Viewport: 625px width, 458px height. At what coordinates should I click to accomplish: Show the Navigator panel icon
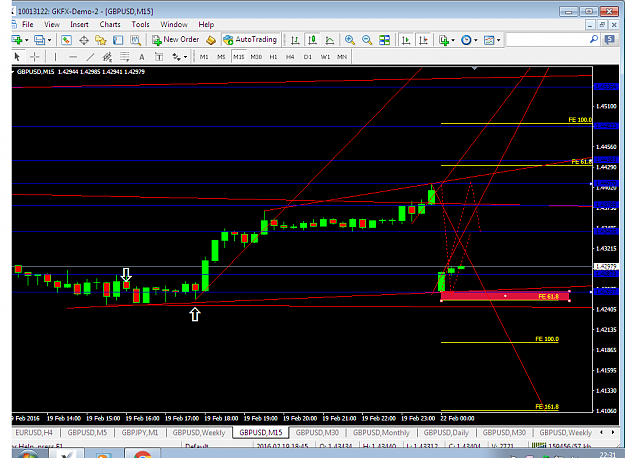click(101, 40)
